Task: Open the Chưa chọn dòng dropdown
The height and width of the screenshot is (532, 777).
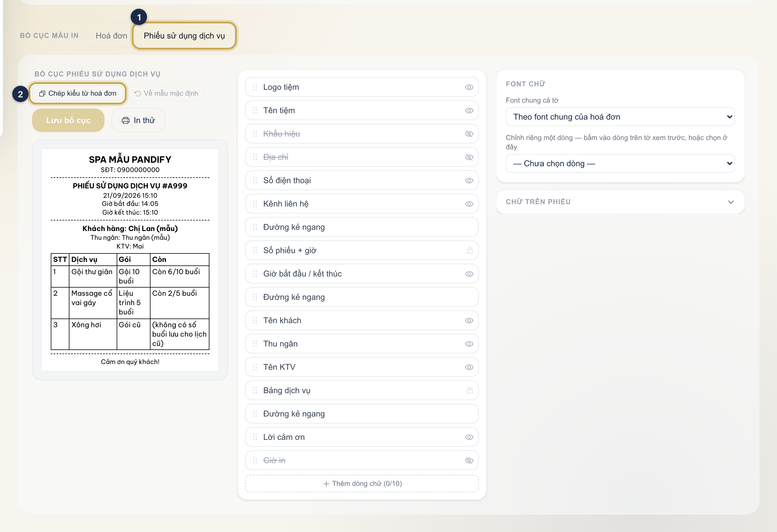Action: click(x=620, y=164)
